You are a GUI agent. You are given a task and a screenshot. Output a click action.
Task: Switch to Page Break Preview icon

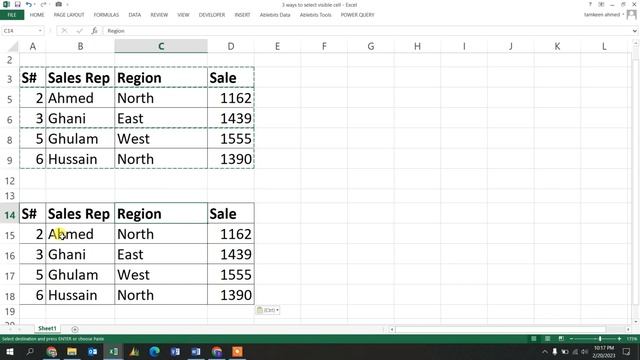(561, 339)
